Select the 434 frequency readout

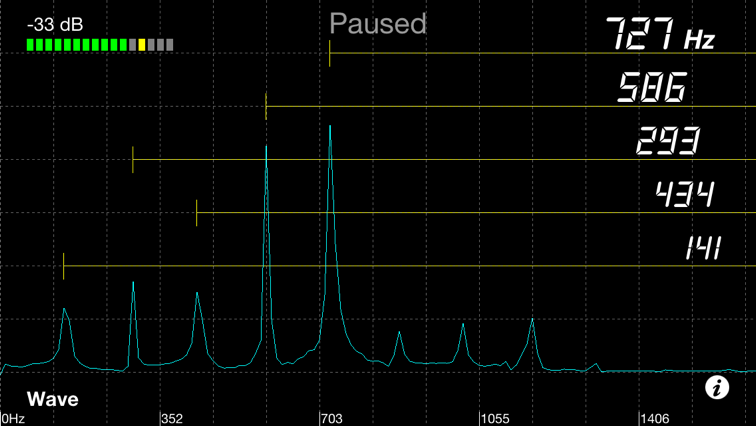click(x=685, y=194)
